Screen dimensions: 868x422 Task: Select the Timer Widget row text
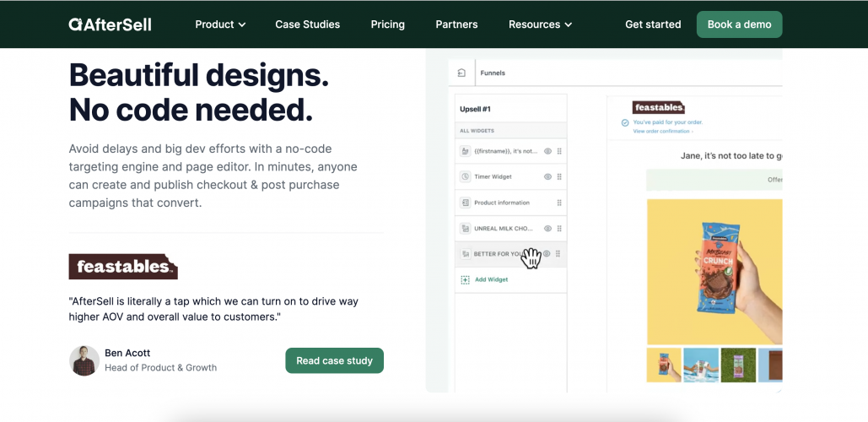(x=493, y=176)
